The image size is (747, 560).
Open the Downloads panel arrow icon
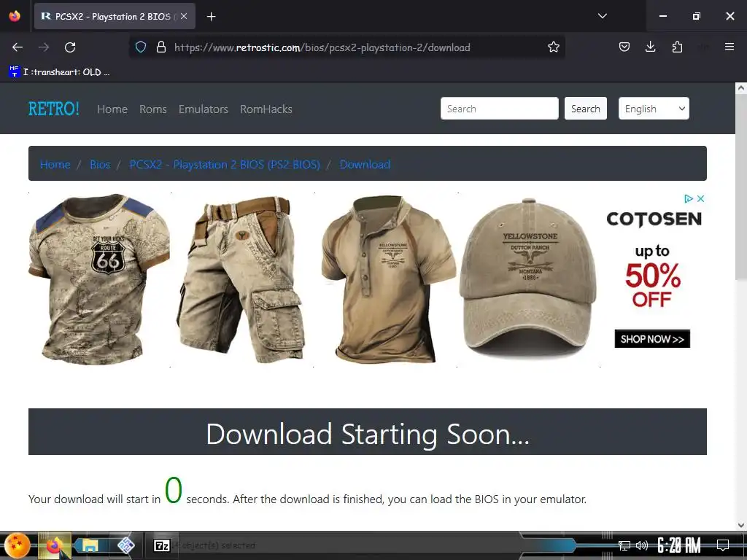pos(650,47)
